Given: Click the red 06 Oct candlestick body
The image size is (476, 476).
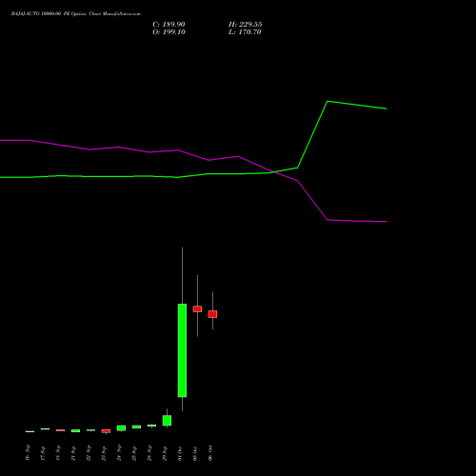Looking at the screenshot, I should click(212, 314).
